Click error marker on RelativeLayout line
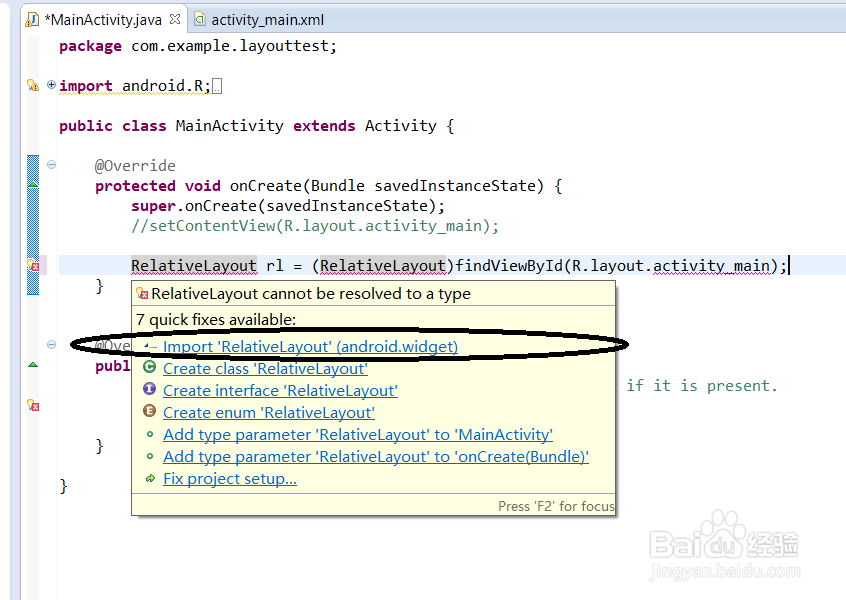 click(33, 265)
